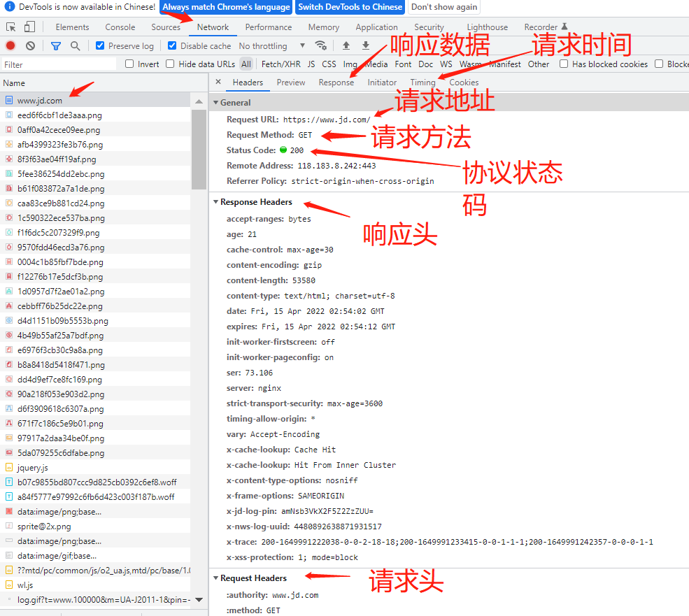Open network search magnifier icon

coord(76,45)
